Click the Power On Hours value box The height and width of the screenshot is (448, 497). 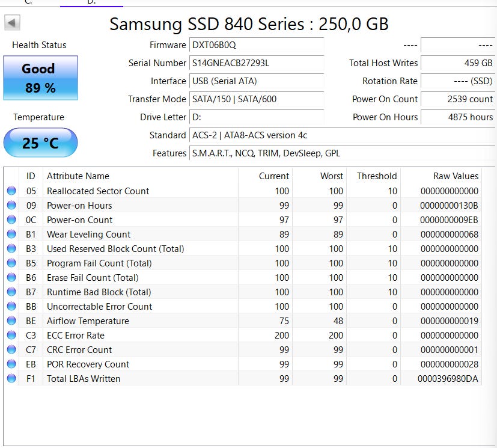pos(457,117)
